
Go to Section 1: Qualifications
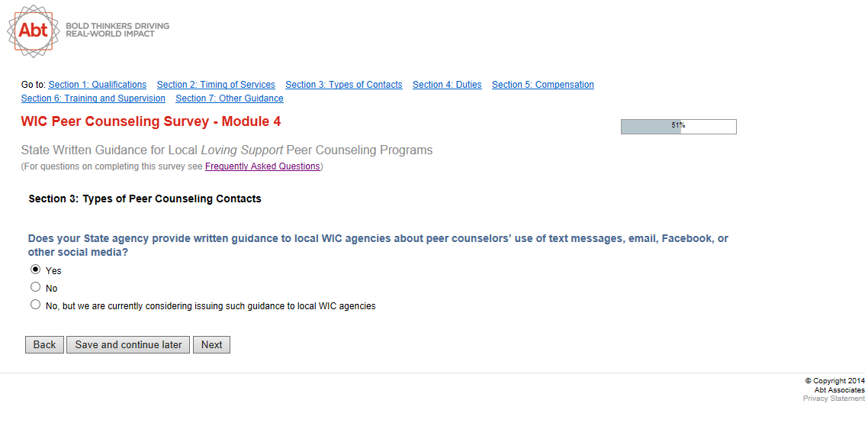97,85
